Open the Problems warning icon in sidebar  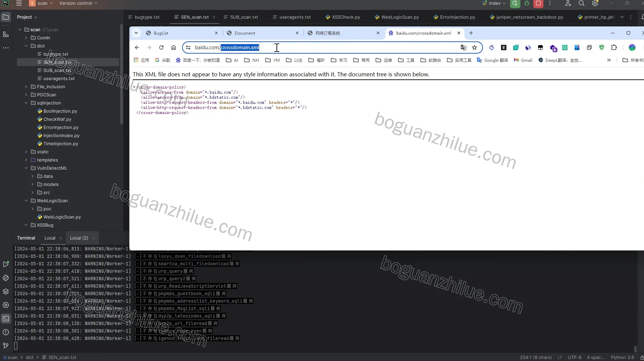click(x=6, y=332)
